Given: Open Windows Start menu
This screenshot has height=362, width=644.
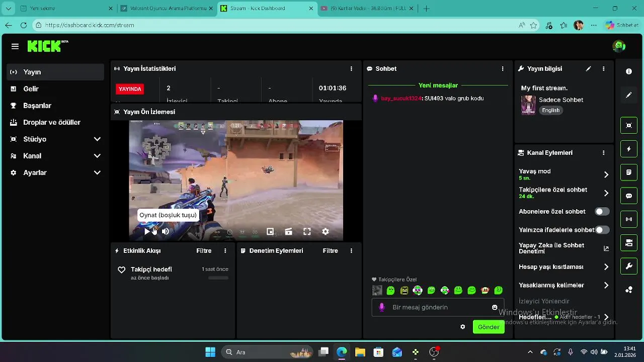Looking at the screenshot, I should click(210, 352).
